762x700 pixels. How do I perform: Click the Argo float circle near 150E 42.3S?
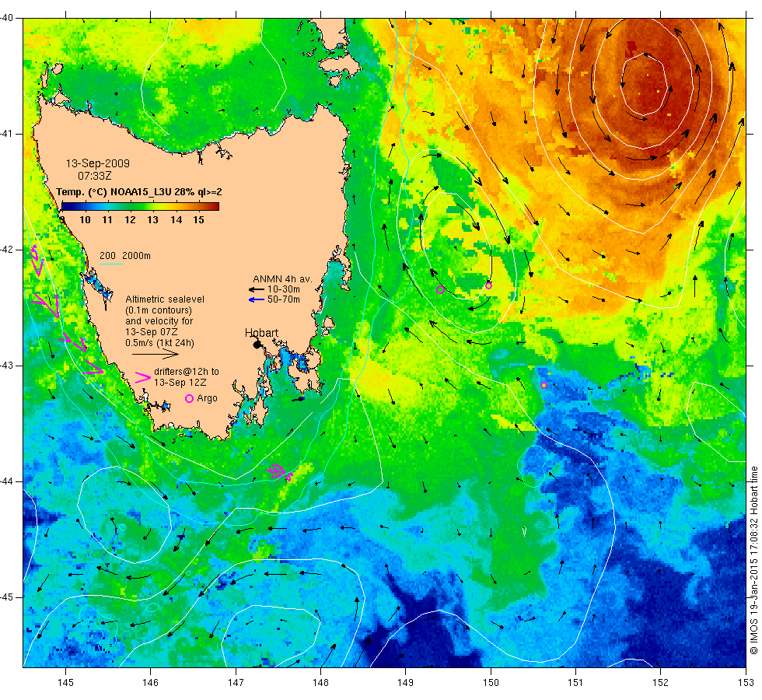[x=489, y=285]
